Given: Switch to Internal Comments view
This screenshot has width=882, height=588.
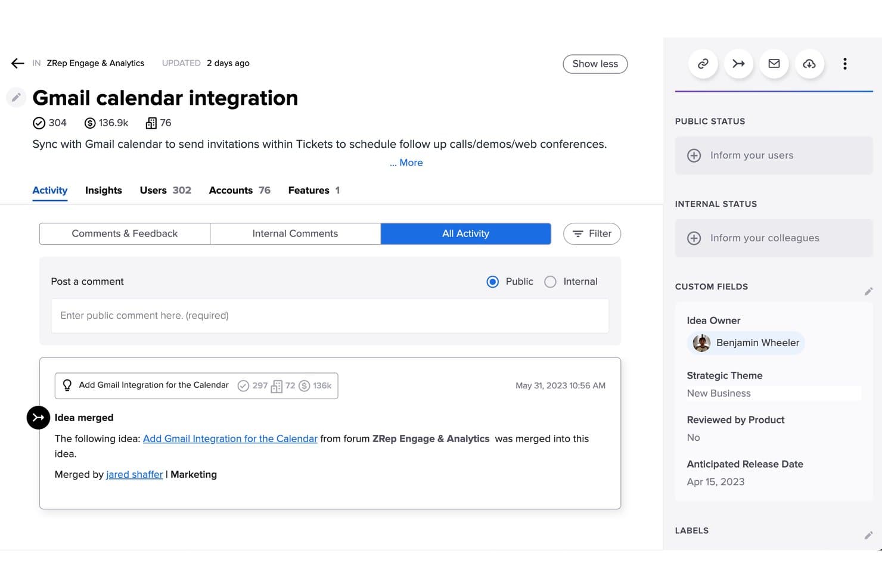Looking at the screenshot, I should pos(295,234).
